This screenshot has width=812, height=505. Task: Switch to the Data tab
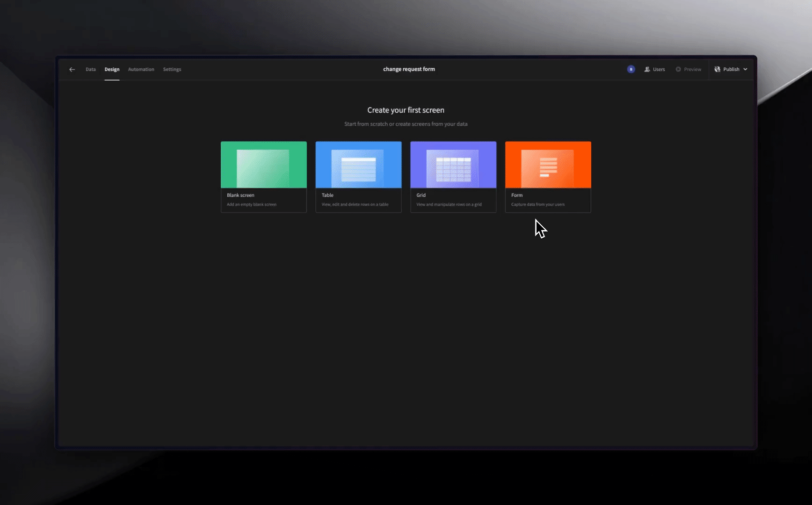pyautogui.click(x=91, y=69)
